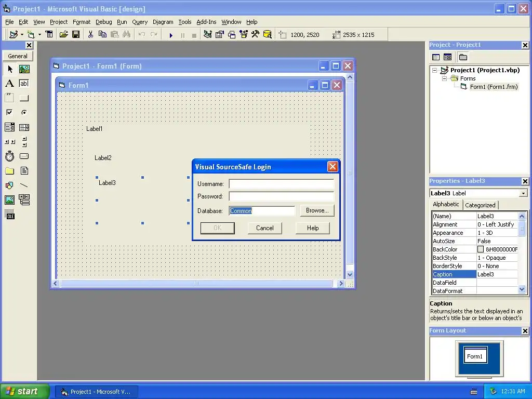Image resolution: width=532 pixels, height=399 pixels.
Task: Select the ListBox tool in toolbox
Action: [x=24, y=127]
